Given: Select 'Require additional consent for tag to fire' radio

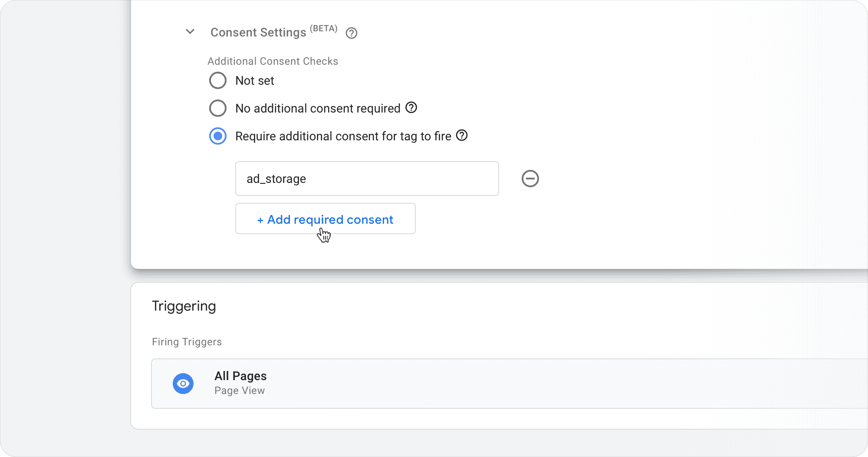Looking at the screenshot, I should [218, 136].
